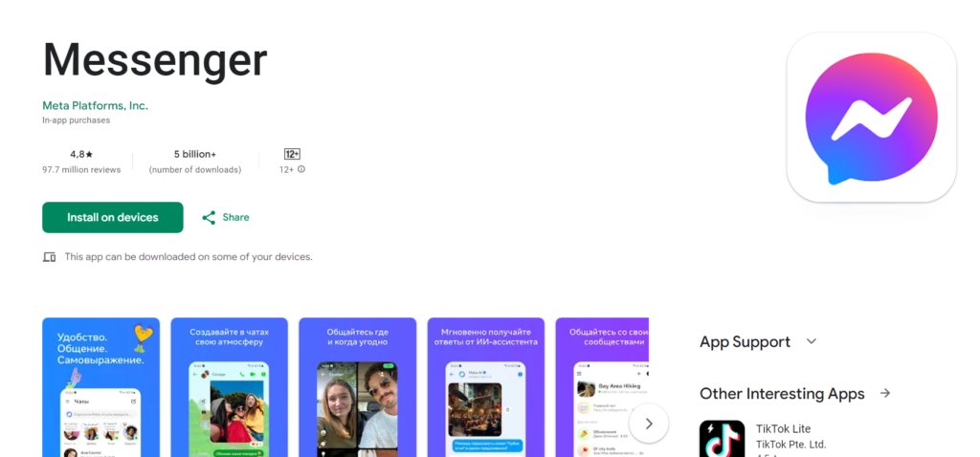Show next screenshots with carousel arrow
Viewport: 980px width, 457px height.
pos(649,424)
